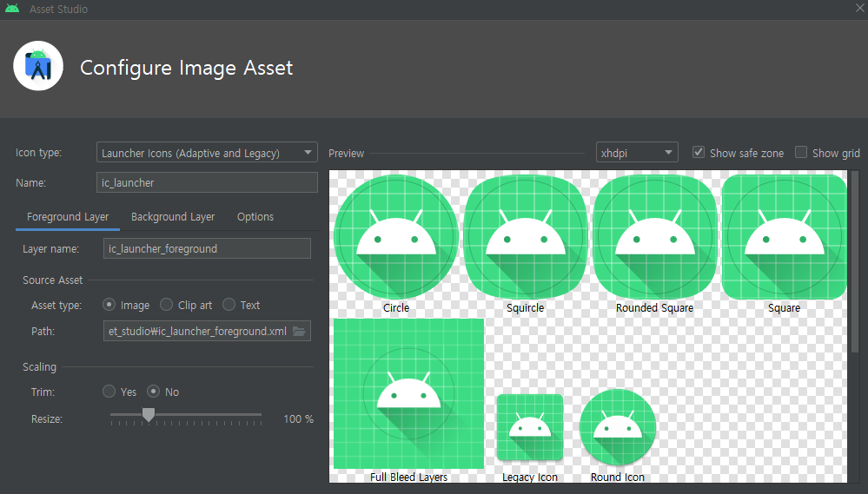
Task: Click the Legacy Icon preview
Action: [530, 427]
